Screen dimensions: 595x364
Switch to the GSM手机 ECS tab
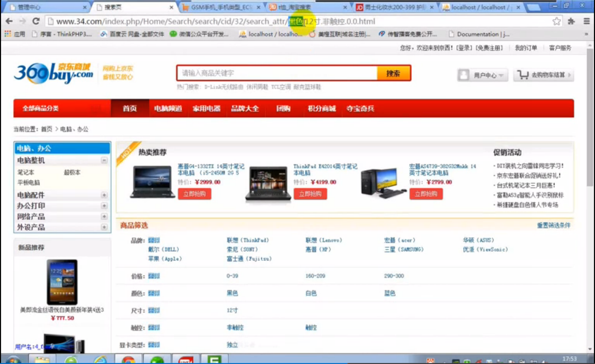coord(221,7)
